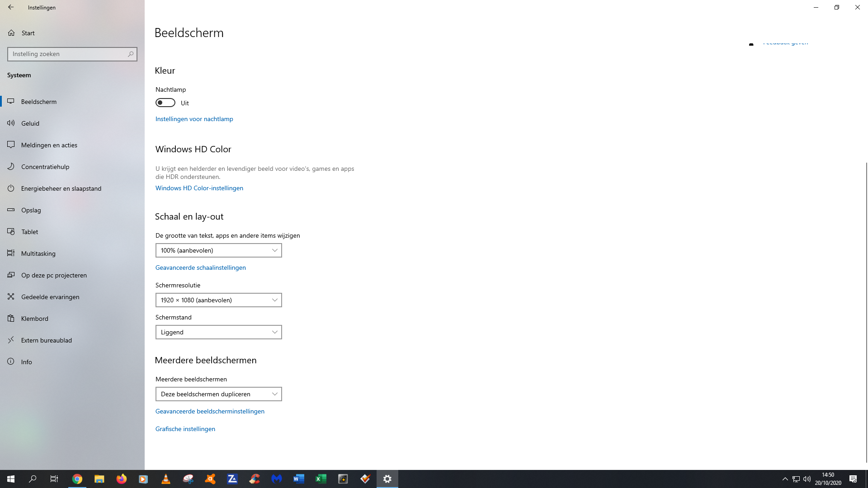Open CCleaner from taskbar

coord(255,479)
